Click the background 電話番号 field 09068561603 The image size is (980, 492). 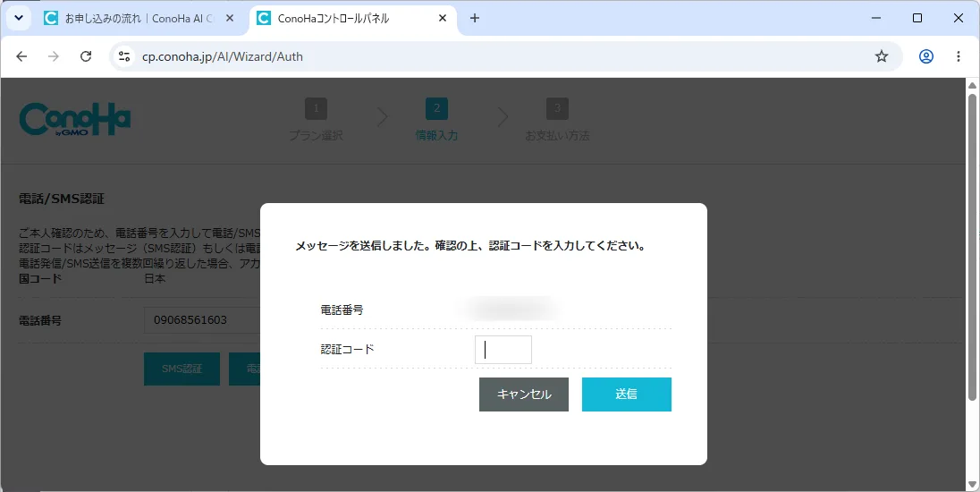point(202,320)
